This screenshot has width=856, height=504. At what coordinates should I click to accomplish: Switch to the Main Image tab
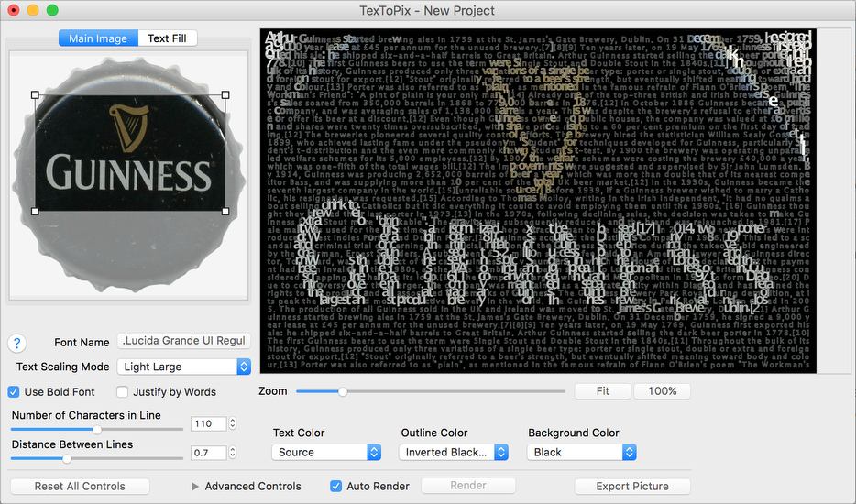click(98, 38)
